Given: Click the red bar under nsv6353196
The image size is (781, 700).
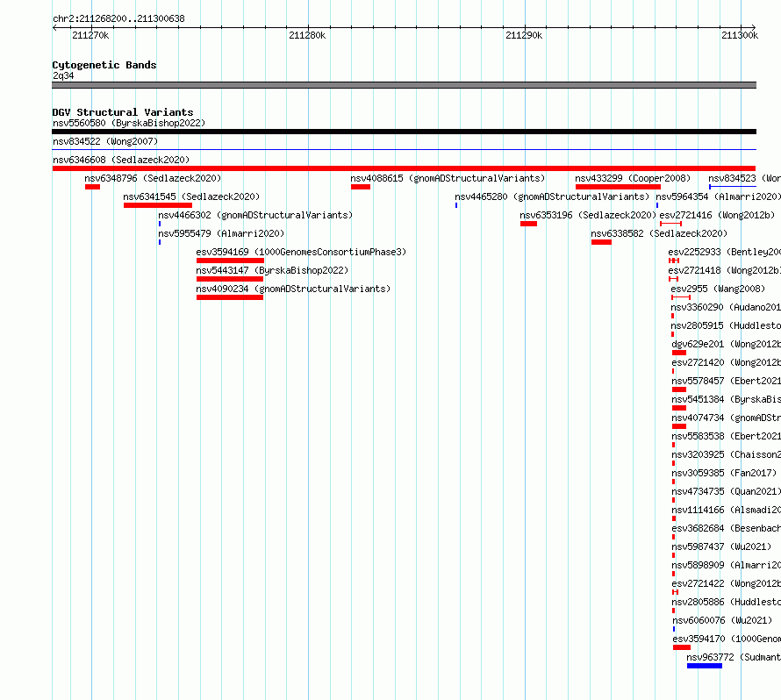Looking at the screenshot, I should [x=528, y=224].
